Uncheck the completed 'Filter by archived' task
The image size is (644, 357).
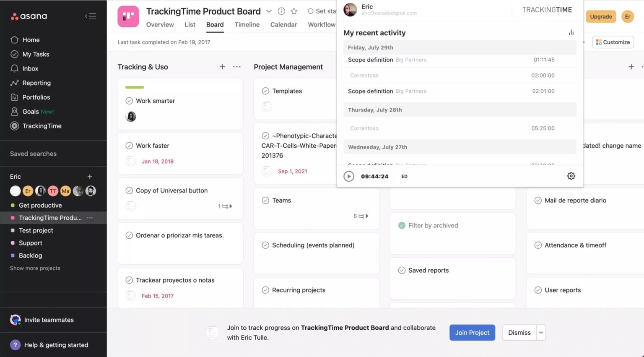click(x=401, y=225)
